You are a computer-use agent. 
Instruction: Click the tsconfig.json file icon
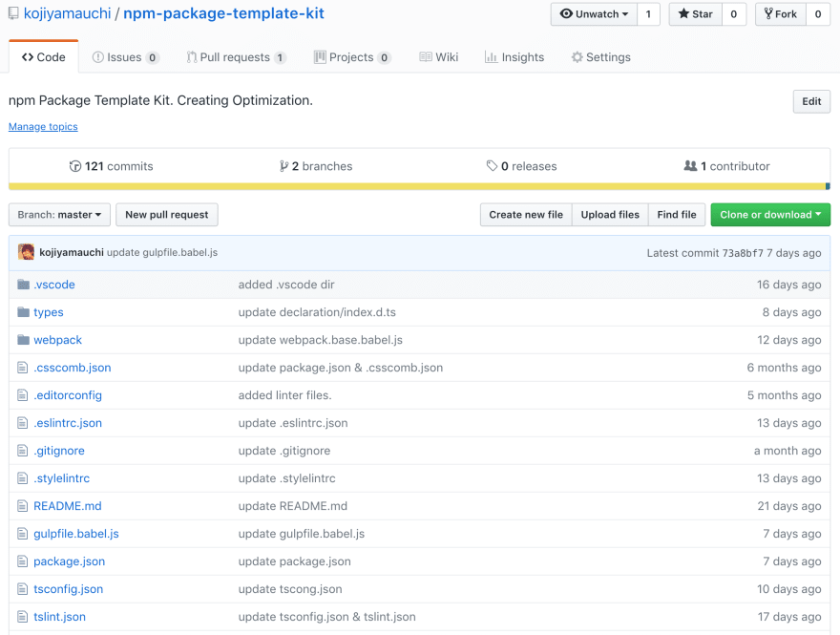coord(23,589)
